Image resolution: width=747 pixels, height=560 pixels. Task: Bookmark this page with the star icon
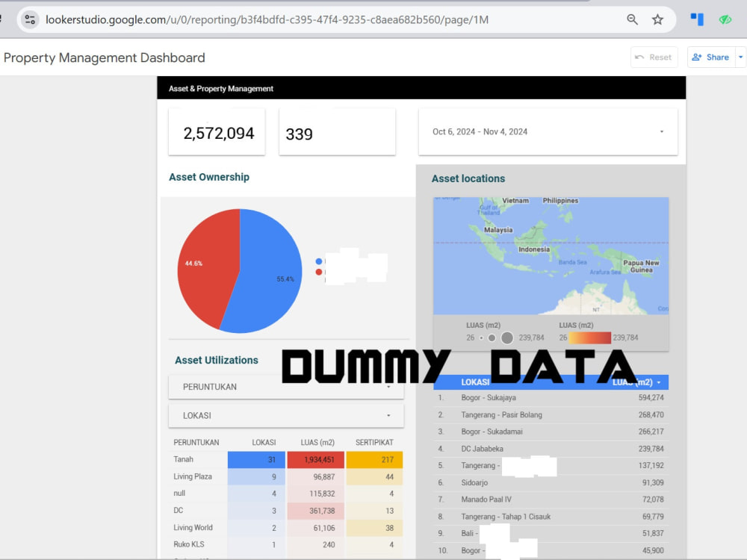[657, 19]
